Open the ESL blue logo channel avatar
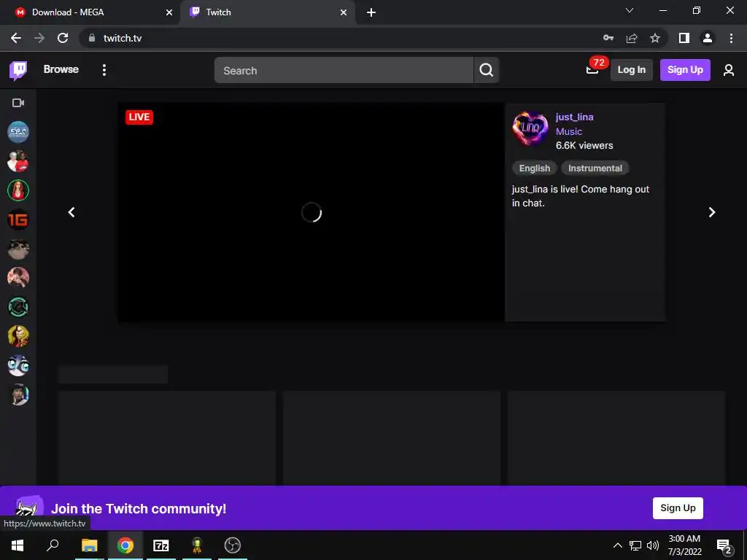 18,132
